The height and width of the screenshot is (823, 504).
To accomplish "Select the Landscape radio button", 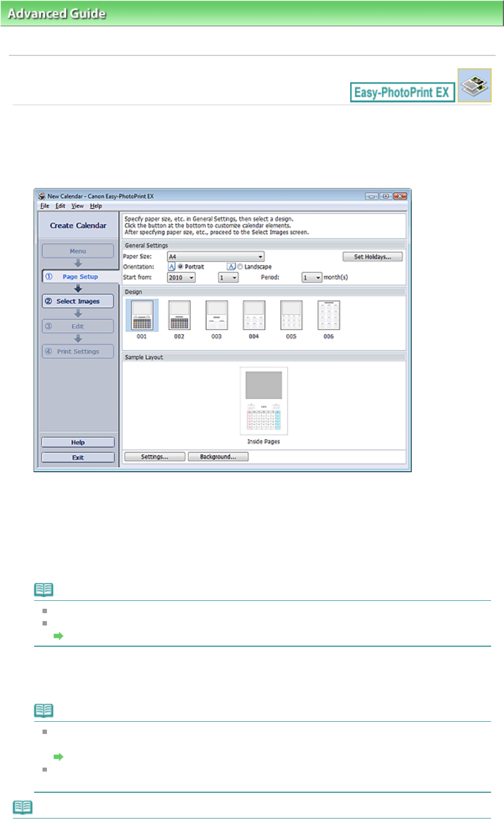I will [x=240, y=267].
